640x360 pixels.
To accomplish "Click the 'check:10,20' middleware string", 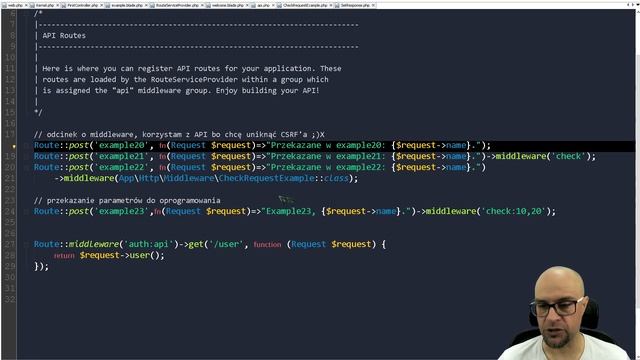I will pyautogui.click(x=514, y=211).
